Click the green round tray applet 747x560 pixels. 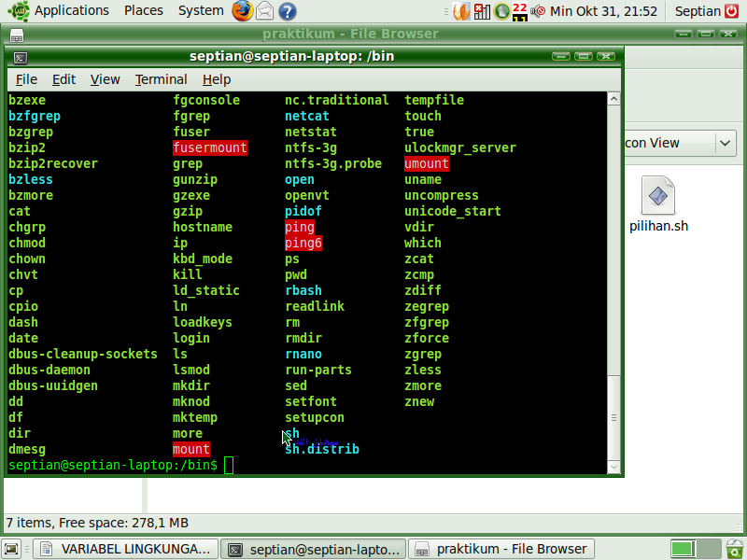click(x=501, y=11)
